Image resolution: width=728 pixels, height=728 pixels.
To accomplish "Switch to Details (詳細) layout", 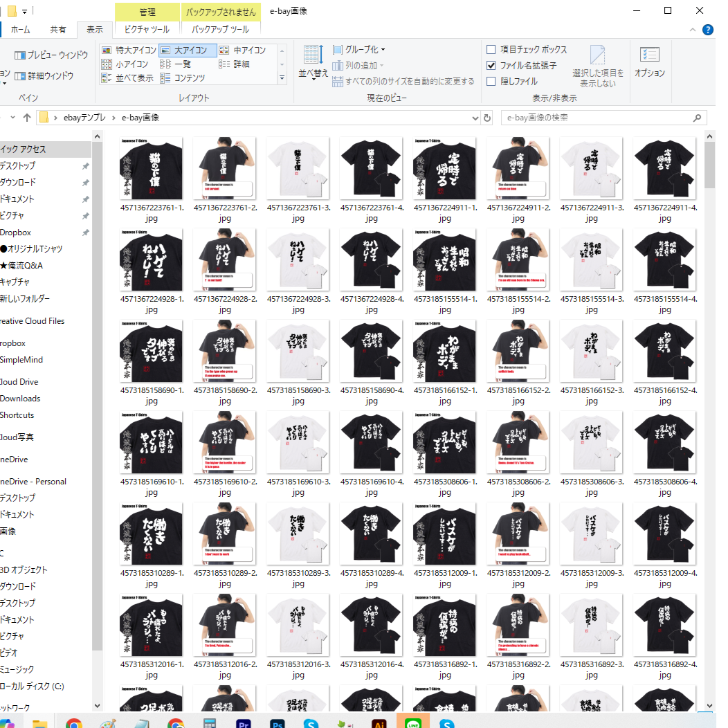I will coord(235,64).
